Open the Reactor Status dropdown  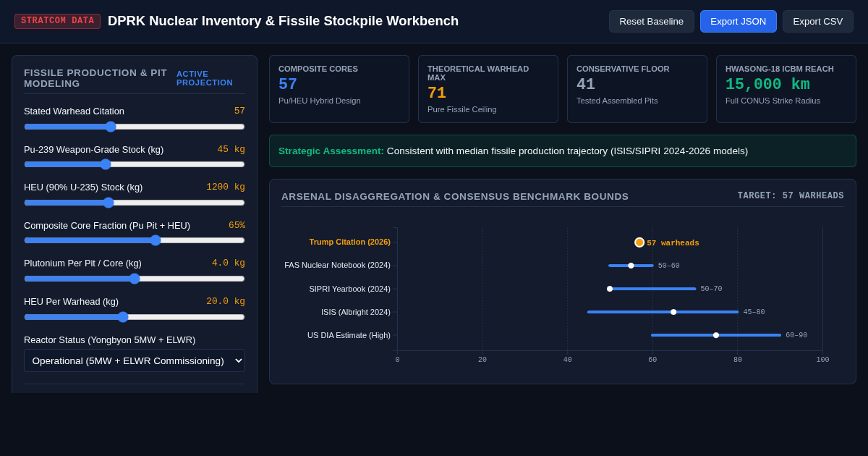click(x=135, y=360)
